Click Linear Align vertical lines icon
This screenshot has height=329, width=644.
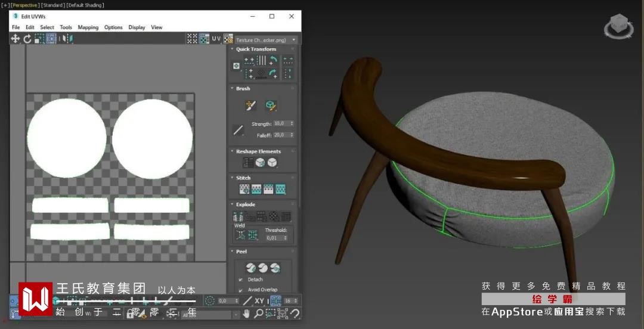click(x=261, y=61)
